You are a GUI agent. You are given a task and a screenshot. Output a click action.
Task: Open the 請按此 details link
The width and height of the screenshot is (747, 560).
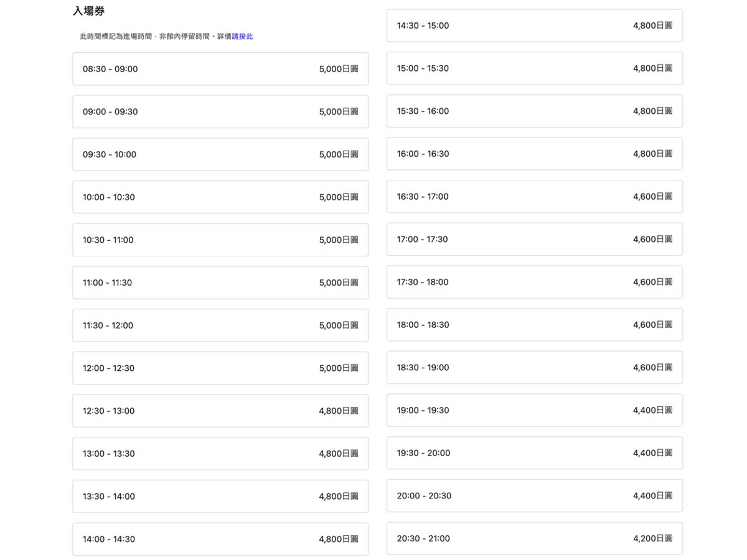tap(242, 37)
